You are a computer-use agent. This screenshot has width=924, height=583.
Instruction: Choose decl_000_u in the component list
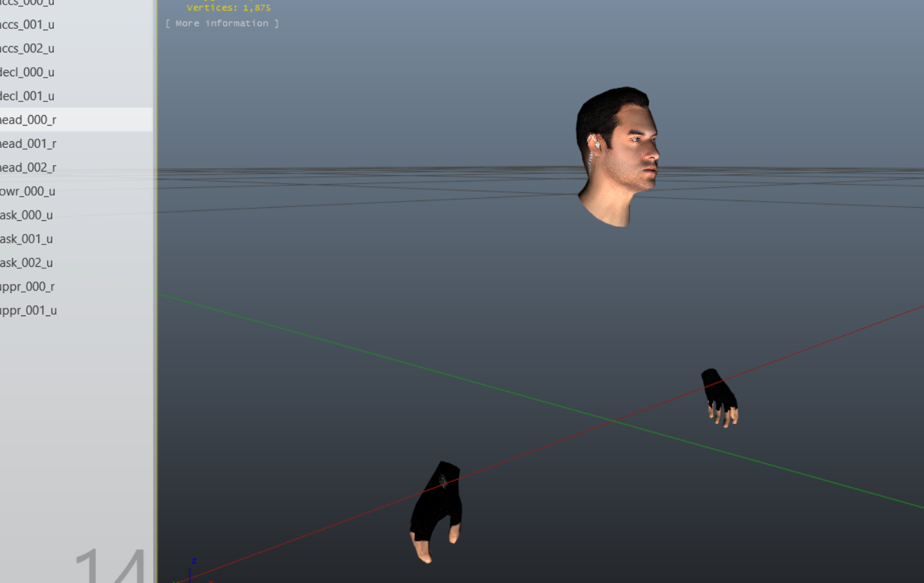click(28, 72)
